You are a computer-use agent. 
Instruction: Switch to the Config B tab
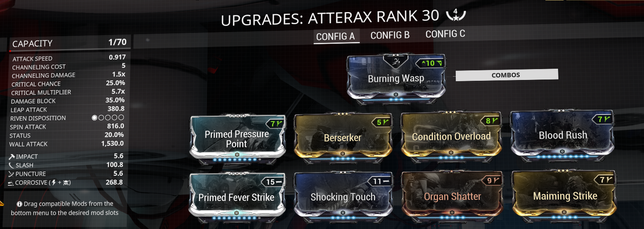(x=390, y=35)
